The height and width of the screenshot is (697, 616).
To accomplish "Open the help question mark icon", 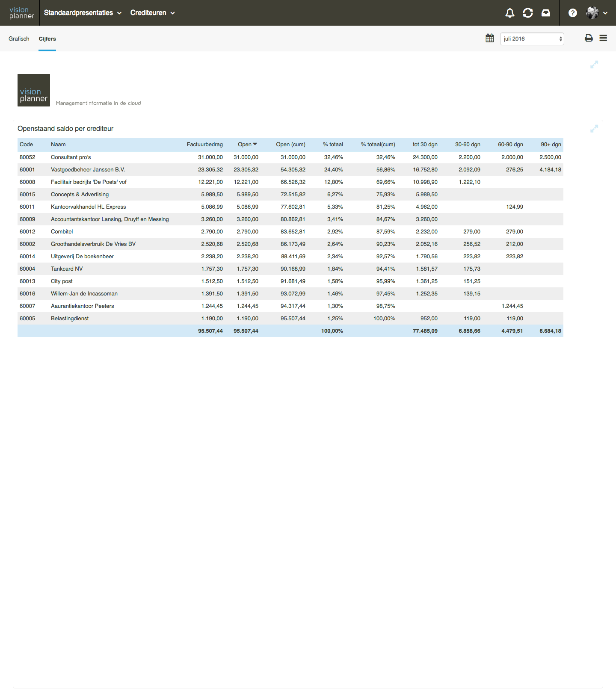I will (573, 13).
